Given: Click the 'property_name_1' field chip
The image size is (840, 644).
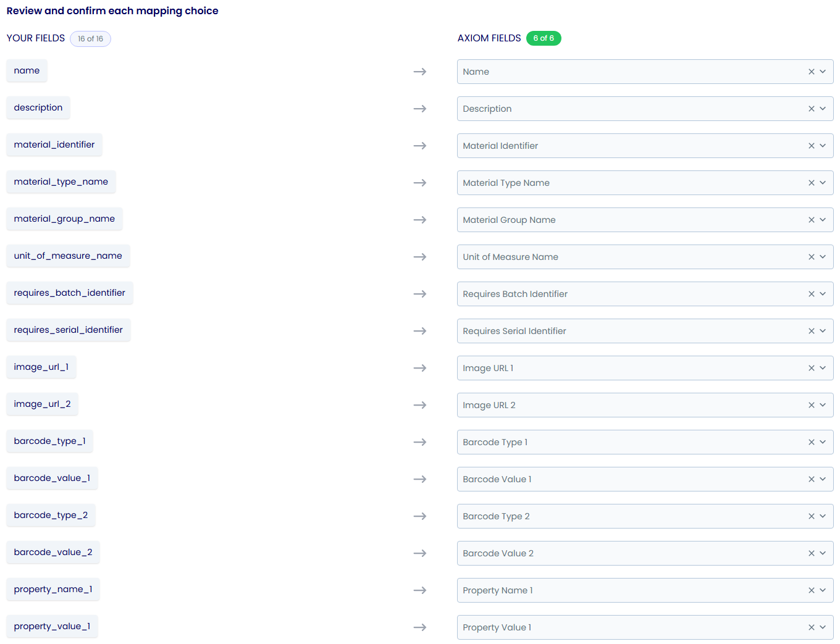Looking at the screenshot, I should (x=53, y=589).
